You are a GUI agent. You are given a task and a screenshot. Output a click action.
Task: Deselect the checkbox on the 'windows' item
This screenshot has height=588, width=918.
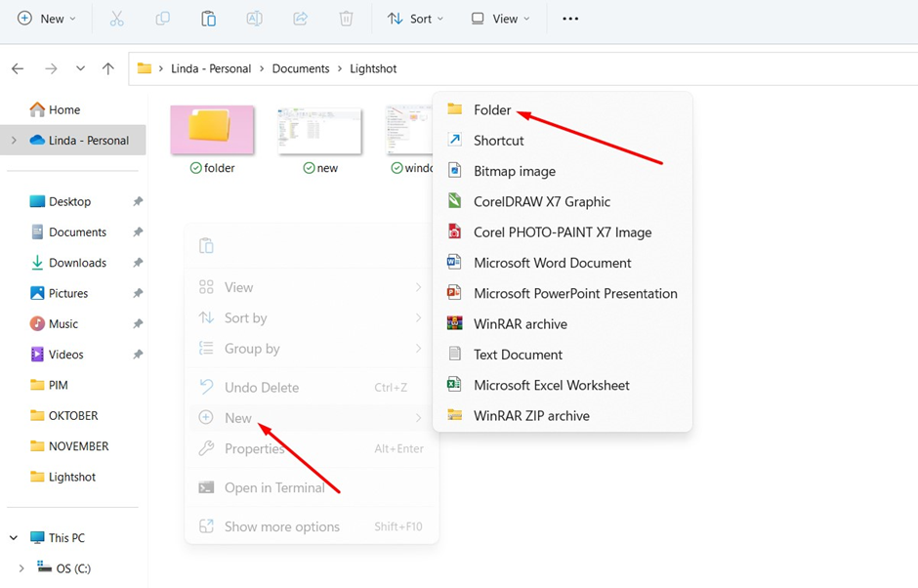[396, 167]
